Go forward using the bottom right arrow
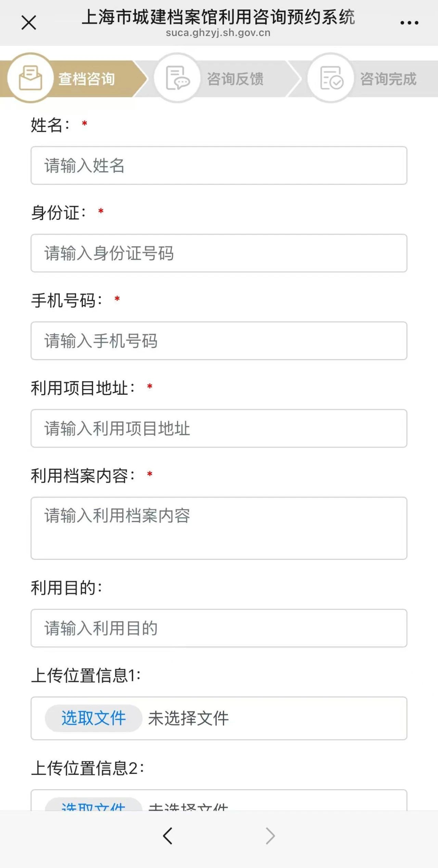This screenshot has height=868, width=438. 270,836
